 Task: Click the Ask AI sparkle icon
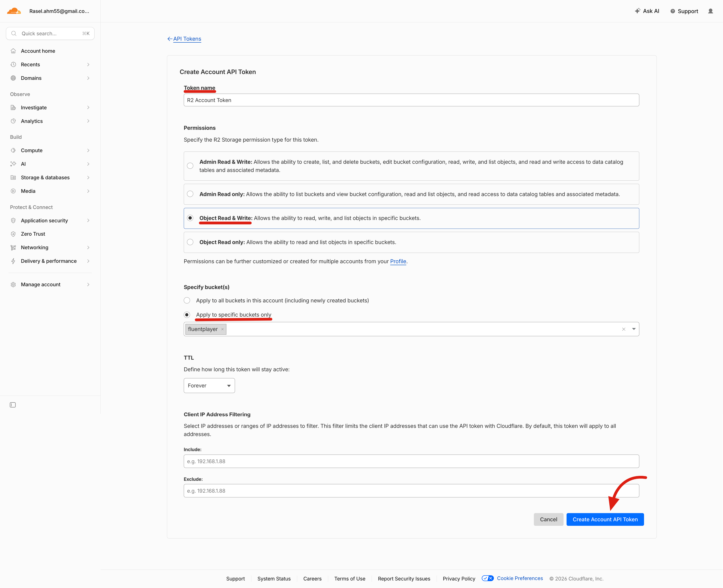[637, 11]
